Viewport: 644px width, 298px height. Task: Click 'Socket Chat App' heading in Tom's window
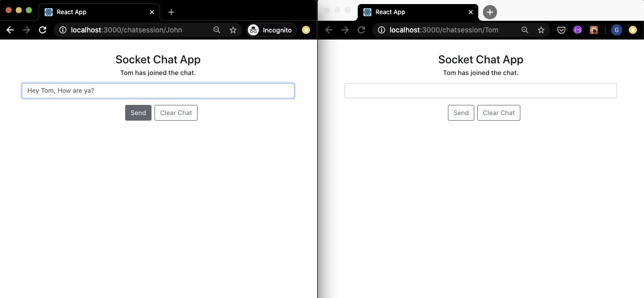[481, 59]
